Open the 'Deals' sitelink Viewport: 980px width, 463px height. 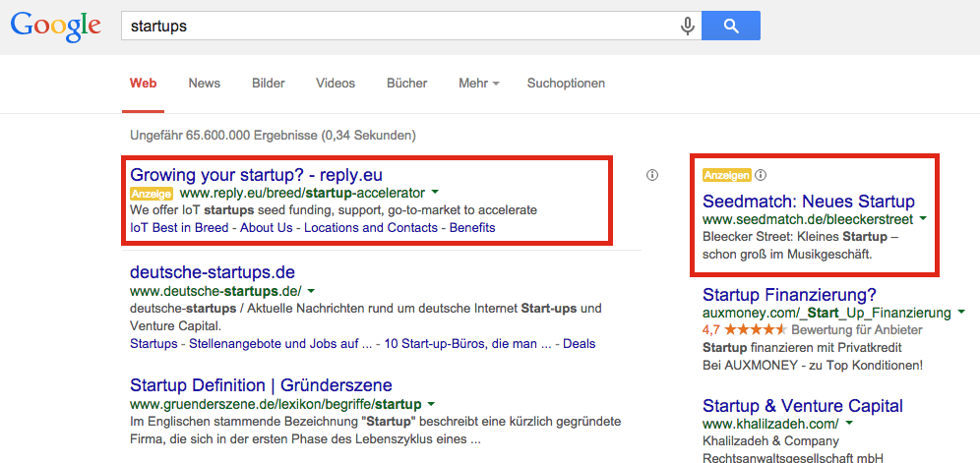tap(580, 344)
